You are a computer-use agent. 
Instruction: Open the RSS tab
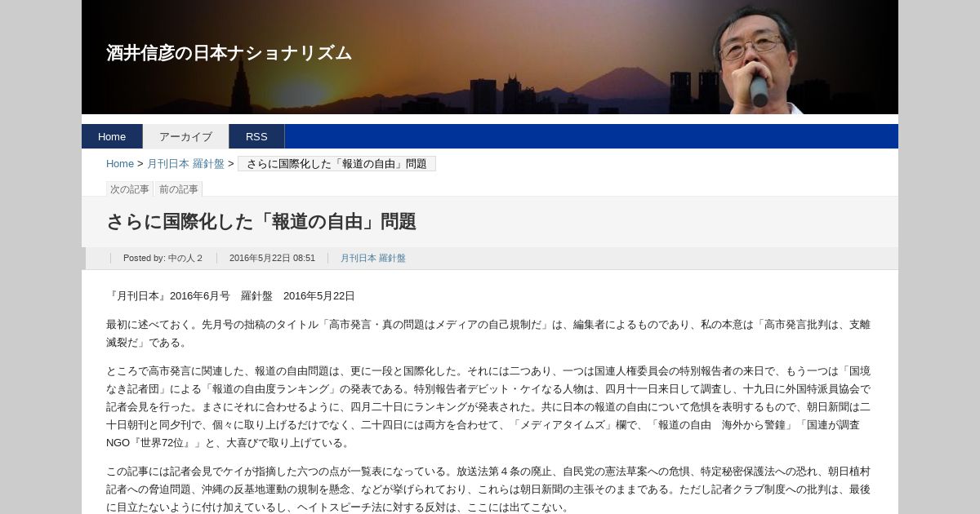pyautogui.click(x=256, y=136)
